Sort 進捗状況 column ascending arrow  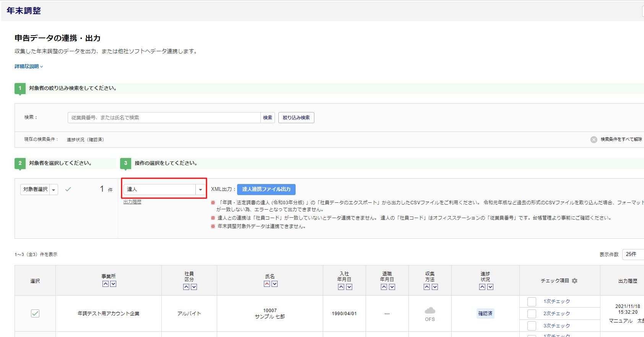coord(482,287)
